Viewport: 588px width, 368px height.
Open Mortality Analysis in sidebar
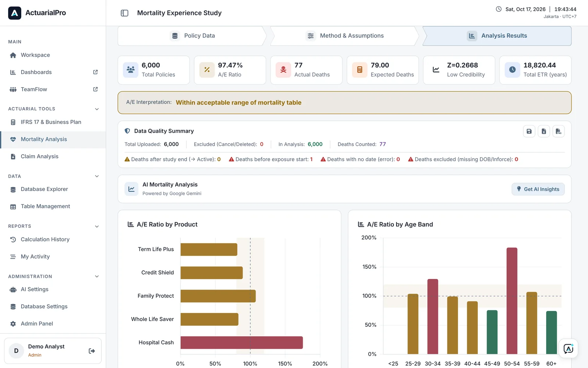[x=53, y=139]
